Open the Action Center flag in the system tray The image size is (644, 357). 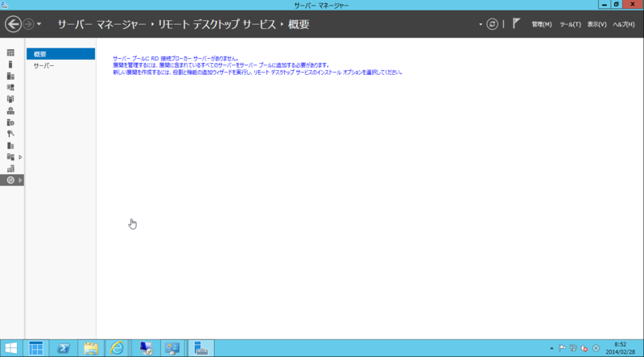562,348
